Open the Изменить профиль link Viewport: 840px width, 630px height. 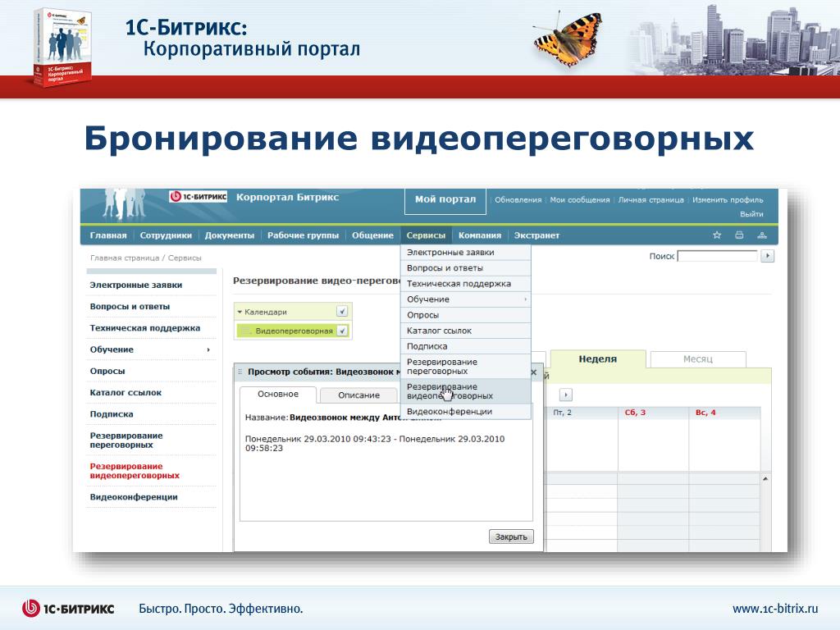(728, 200)
